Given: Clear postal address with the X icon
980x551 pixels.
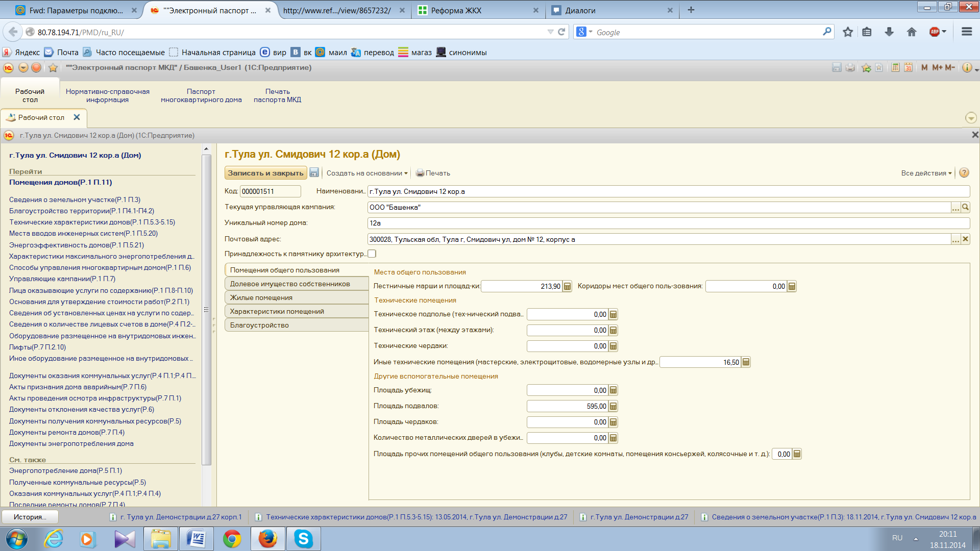Looking at the screenshot, I should tap(965, 239).
